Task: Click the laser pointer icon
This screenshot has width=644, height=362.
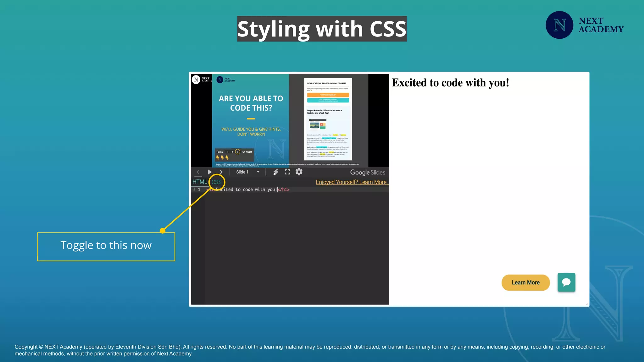Action: tap(275, 172)
